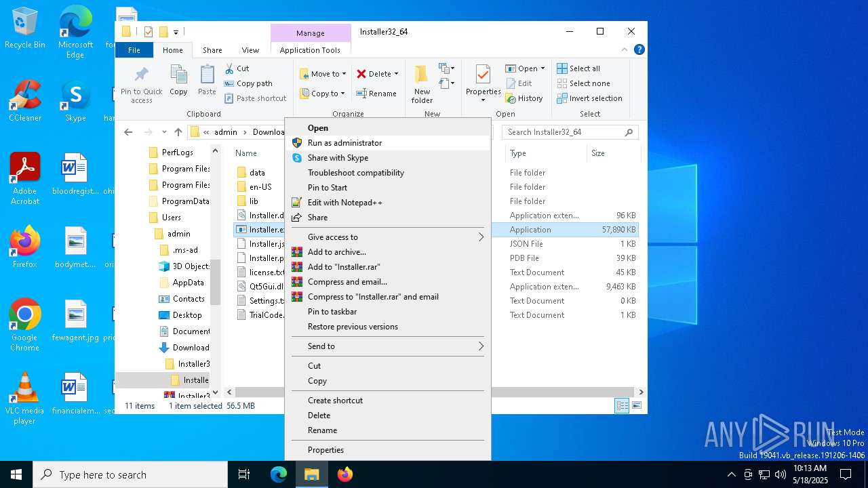Select Edit with Notepad++ entry
Screen dimensions: 868x488
(387, 203)
